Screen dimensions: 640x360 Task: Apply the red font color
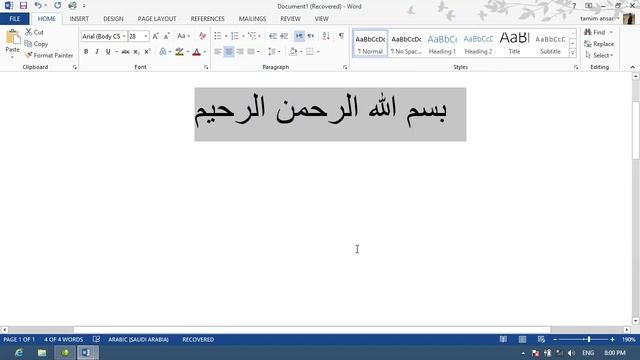[196, 52]
